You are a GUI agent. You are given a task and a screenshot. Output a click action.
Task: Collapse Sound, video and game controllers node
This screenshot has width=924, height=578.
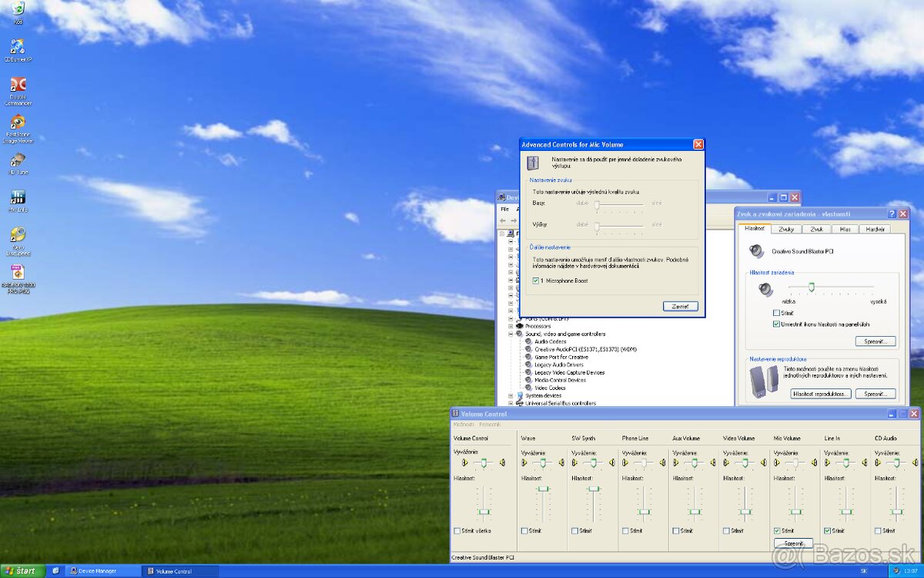click(510, 334)
